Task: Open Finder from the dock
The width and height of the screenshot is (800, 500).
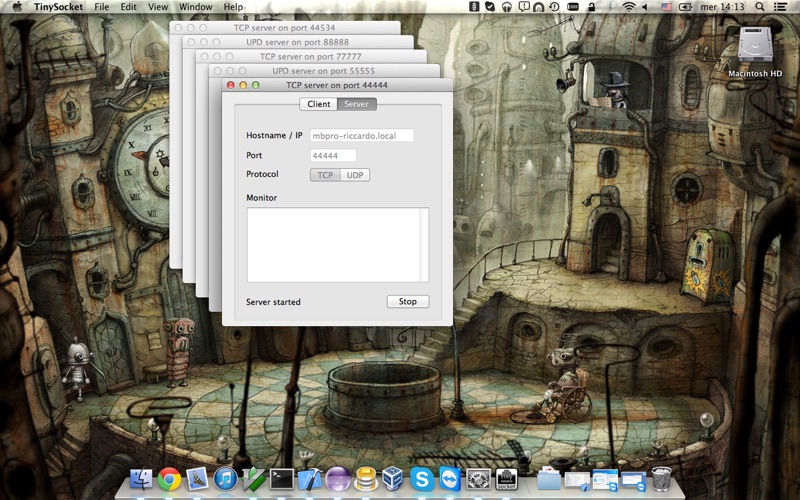Action: coord(141,480)
